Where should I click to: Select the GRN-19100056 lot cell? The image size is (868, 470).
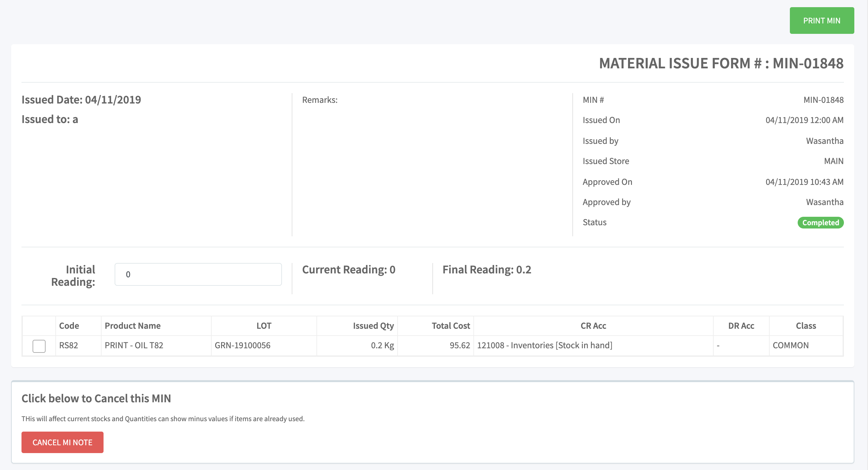click(243, 345)
